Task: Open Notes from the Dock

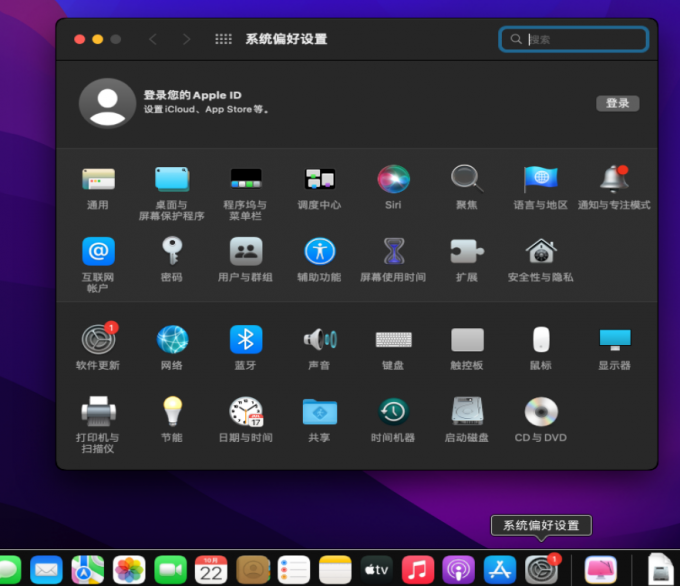Action: 335,570
